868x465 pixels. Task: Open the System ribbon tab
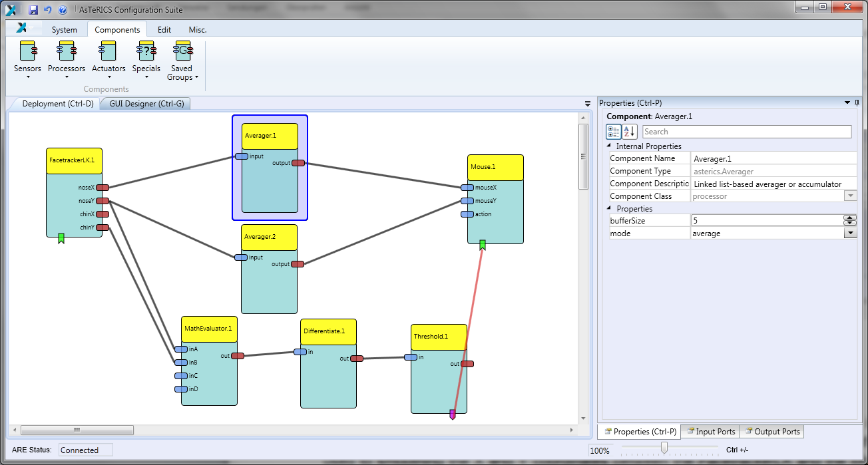64,30
